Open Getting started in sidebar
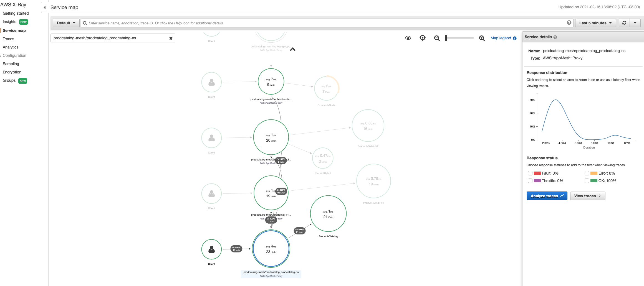The image size is (644, 286). pos(16,13)
